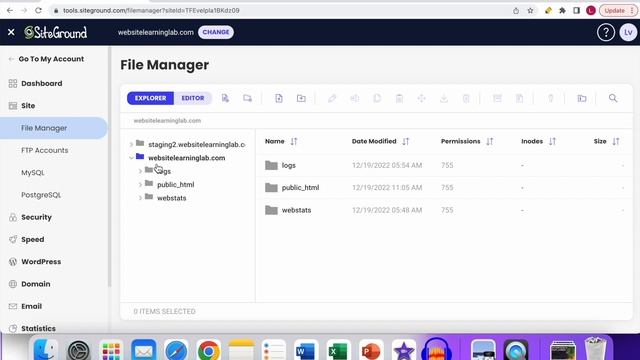Close the sidebar with the X icon
This screenshot has width=640, height=360.
(x=11, y=32)
